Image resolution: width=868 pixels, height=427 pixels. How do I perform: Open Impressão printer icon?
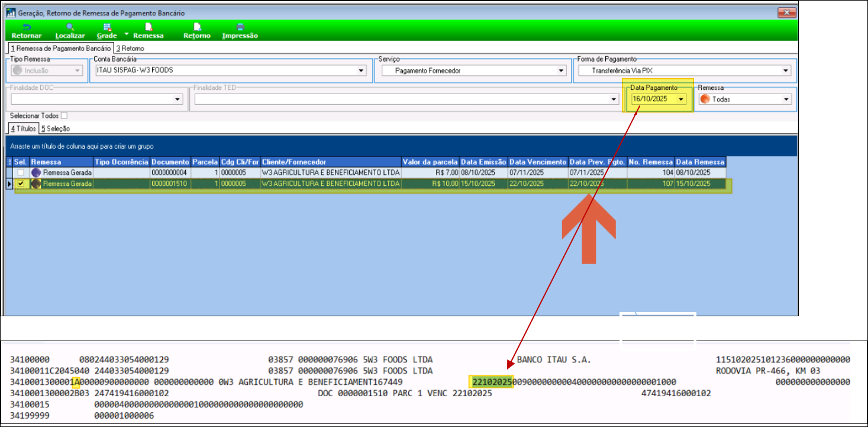[x=240, y=27]
